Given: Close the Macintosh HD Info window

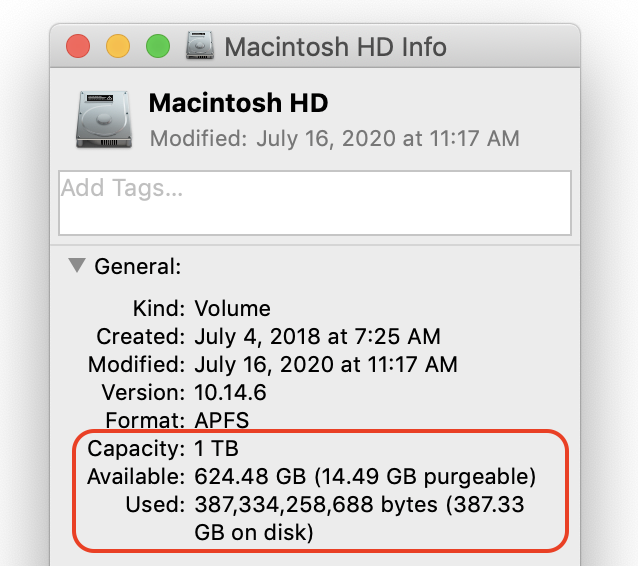Looking at the screenshot, I should [78, 46].
